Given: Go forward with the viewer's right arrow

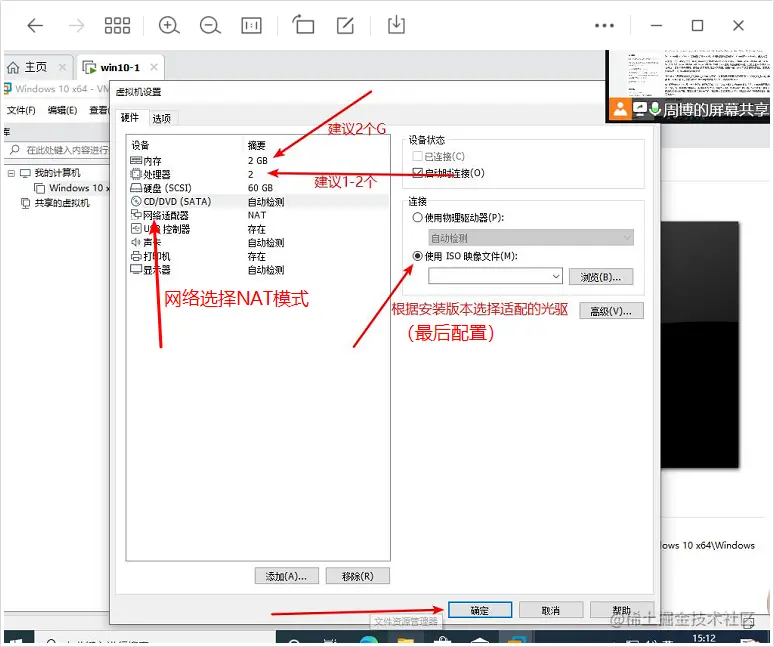Looking at the screenshot, I should click(77, 25).
